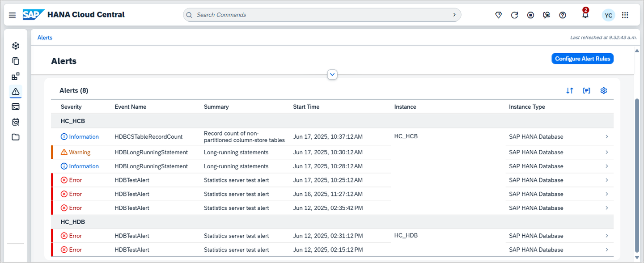This screenshot has width=644, height=263.
Task: Open the group alerts options icon
Action: pyautogui.click(x=587, y=90)
